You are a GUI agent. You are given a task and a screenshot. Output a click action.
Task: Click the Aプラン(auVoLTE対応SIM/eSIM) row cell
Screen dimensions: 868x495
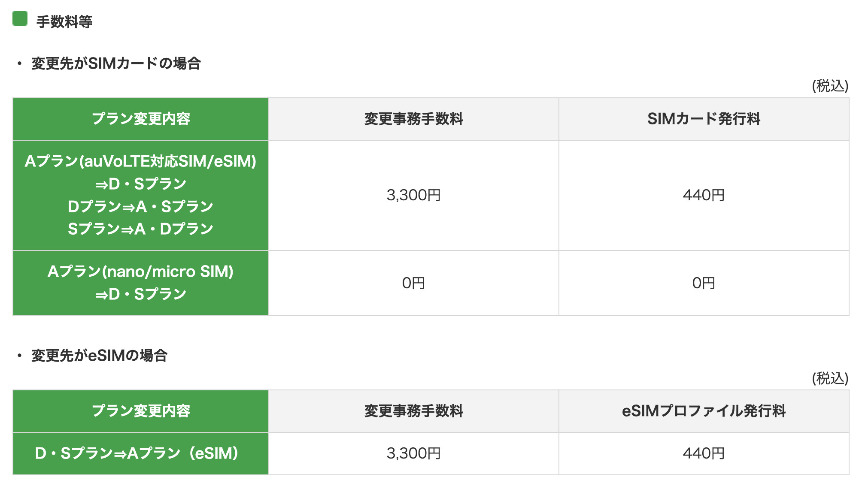pyautogui.click(x=141, y=161)
